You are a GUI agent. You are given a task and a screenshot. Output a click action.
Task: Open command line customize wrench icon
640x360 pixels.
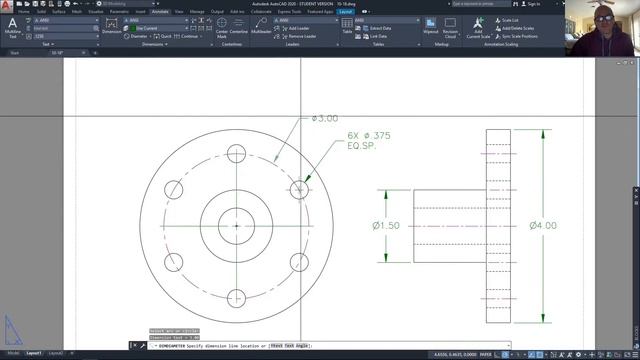[x=142, y=346]
